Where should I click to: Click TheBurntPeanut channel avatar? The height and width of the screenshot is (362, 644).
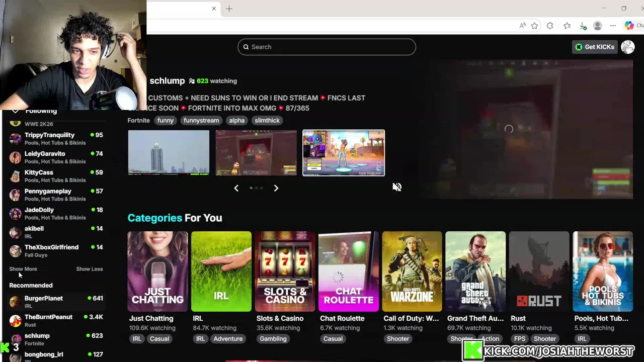click(x=16, y=320)
